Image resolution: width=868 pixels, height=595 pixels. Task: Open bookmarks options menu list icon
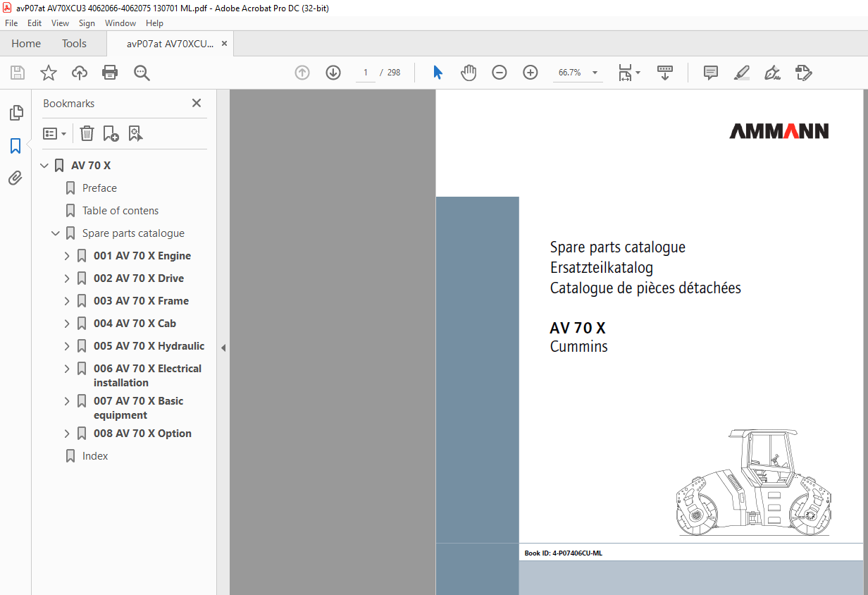(x=55, y=133)
